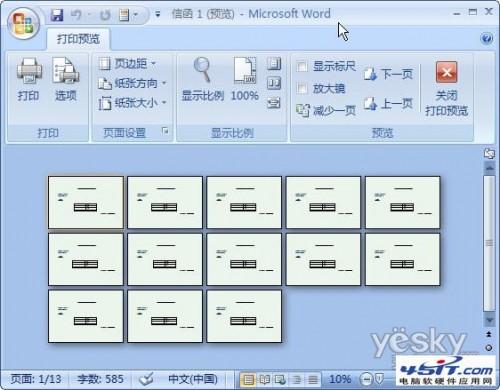The image size is (500, 390).
Task: Click the 字数: 585 word count
Action: click(100, 379)
